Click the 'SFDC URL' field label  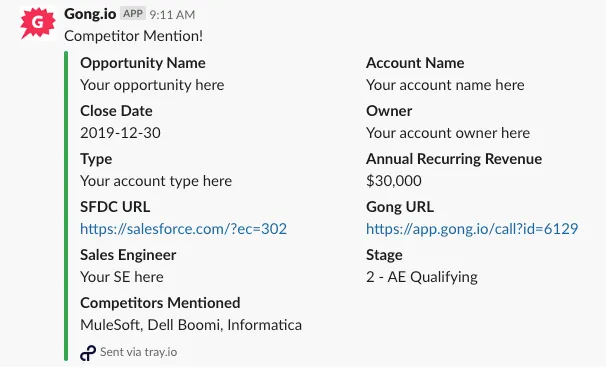(x=115, y=207)
